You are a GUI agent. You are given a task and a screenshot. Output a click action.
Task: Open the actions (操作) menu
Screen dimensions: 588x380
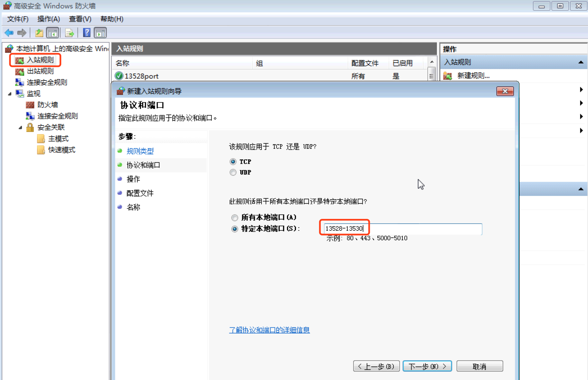tap(48, 19)
